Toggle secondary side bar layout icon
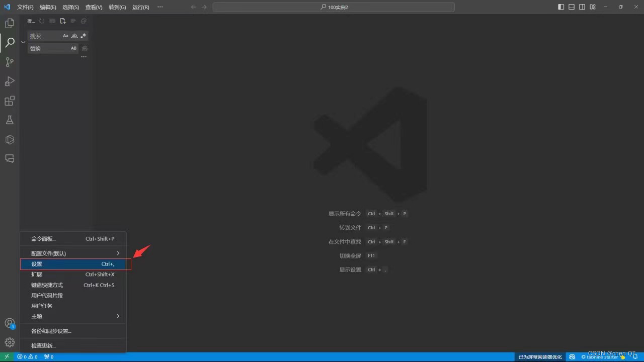 [582, 7]
